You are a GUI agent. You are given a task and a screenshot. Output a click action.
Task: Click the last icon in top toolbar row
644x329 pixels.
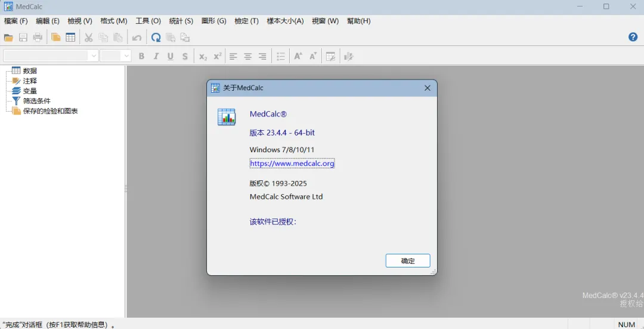point(185,38)
